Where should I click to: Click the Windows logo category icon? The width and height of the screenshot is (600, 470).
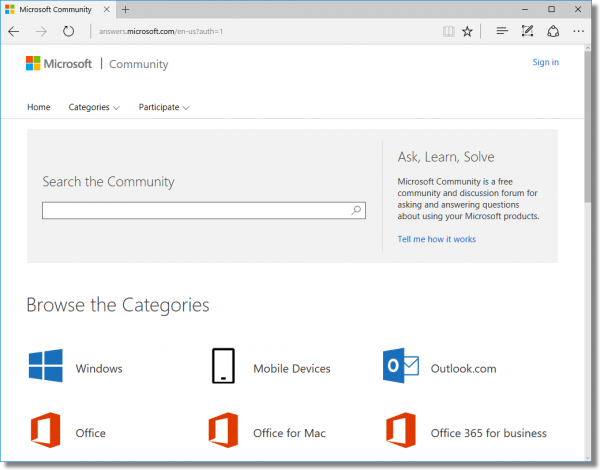(x=46, y=365)
